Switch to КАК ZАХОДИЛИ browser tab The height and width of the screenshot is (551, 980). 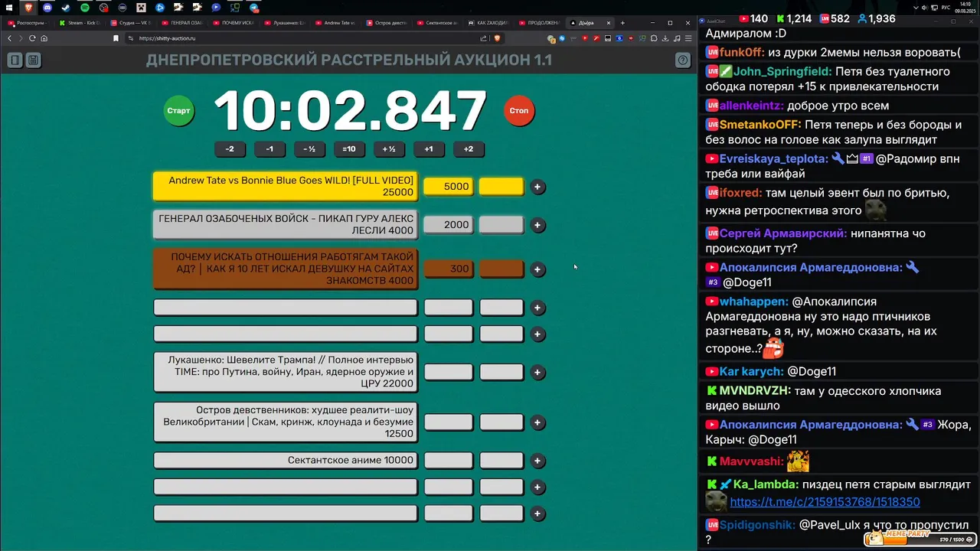pyautogui.click(x=488, y=23)
